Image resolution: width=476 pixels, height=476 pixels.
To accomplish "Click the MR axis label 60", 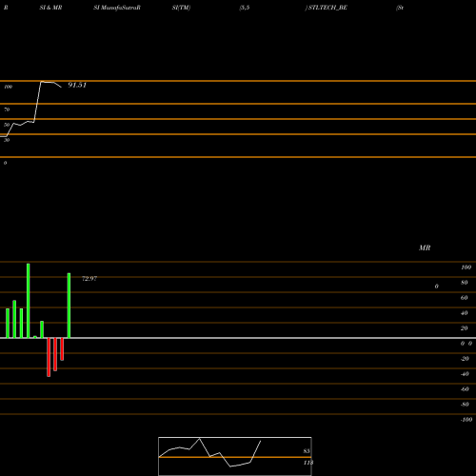I will 465,298.
